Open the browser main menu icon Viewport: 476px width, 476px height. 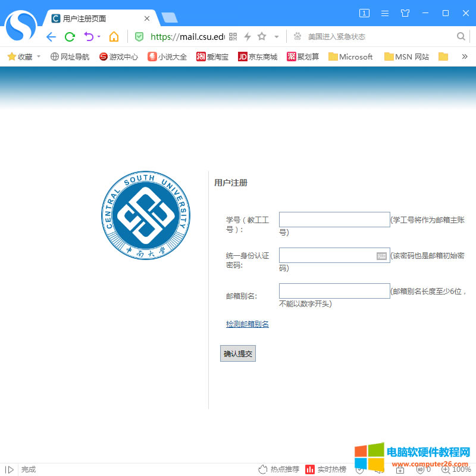385,13
